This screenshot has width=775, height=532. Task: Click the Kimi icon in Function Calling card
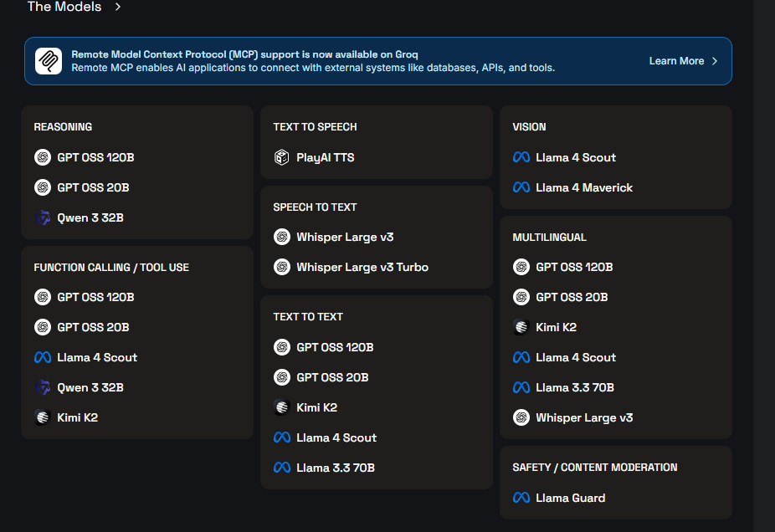point(43,417)
